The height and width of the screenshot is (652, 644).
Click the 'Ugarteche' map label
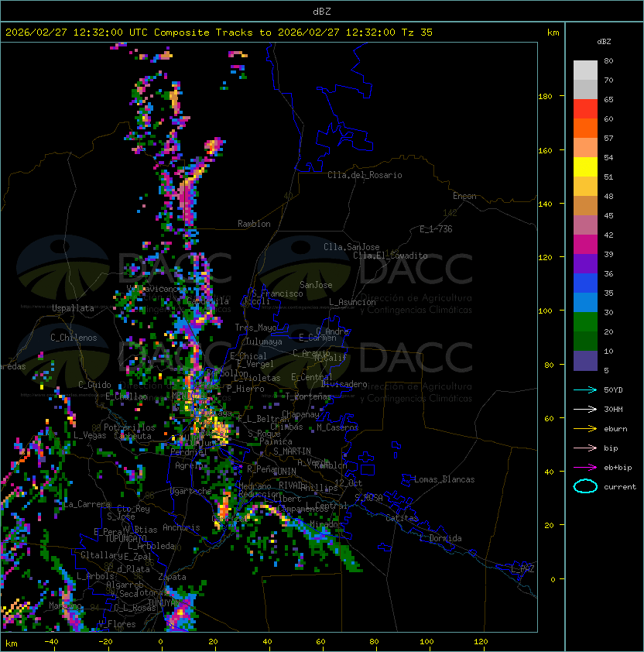[190, 492]
